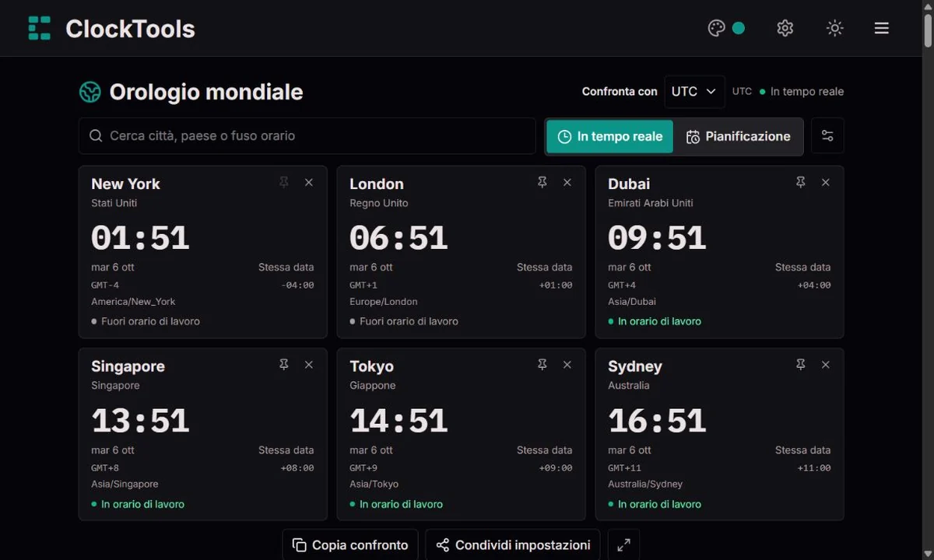The width and height of the screenshot is (934, 560).
Task: Remove the New York clock card
Action: click(309, 182)
